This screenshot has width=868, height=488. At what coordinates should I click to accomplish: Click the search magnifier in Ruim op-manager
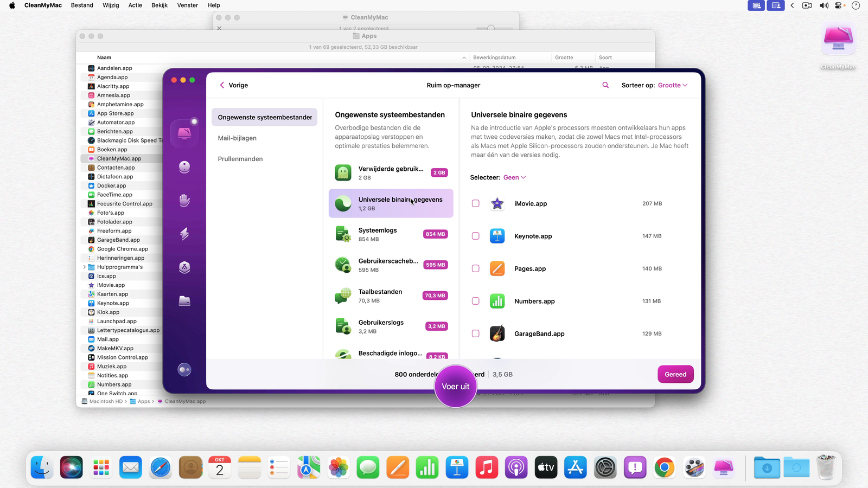point(605,85)
